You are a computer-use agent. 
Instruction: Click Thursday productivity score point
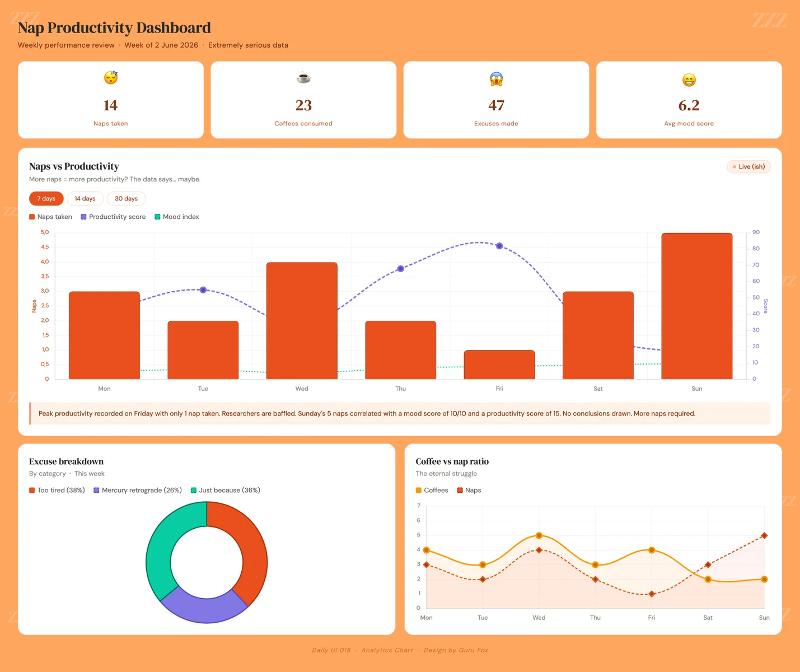tap(401, 269)
